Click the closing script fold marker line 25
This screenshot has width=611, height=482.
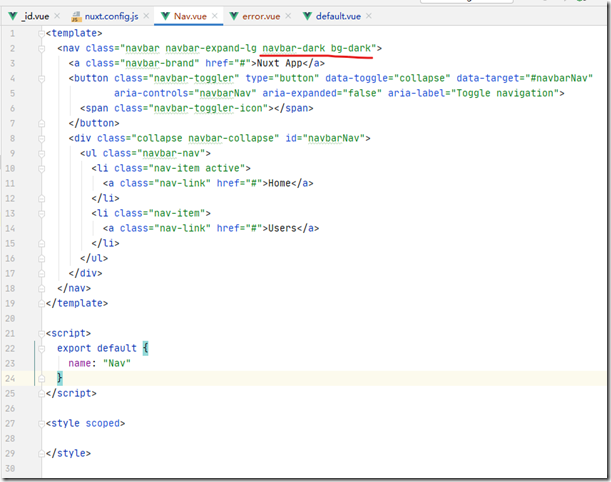tap(41, 394)
